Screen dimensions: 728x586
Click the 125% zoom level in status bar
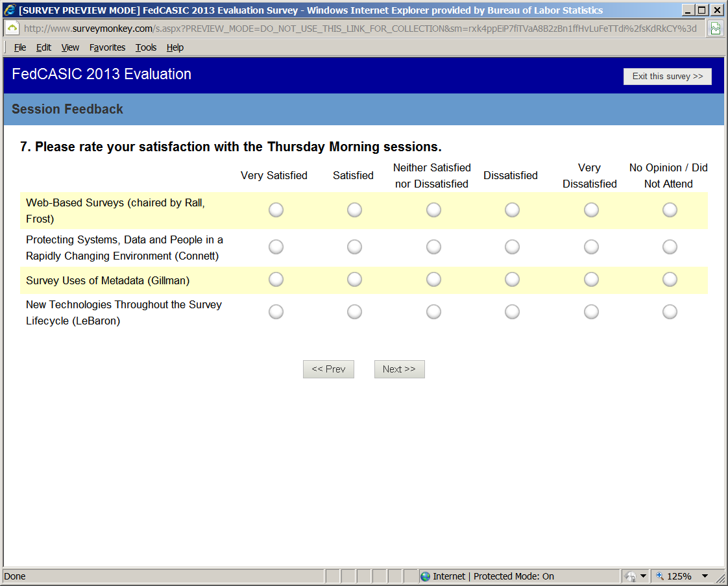click(x=679, y=576)
